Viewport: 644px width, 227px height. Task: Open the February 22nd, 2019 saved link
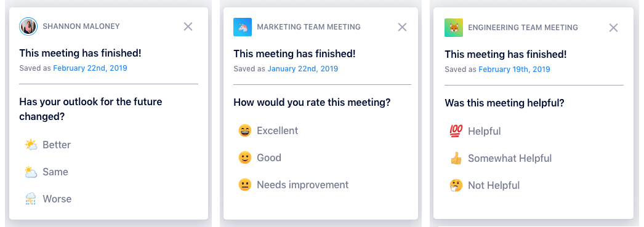pos(90,68)
